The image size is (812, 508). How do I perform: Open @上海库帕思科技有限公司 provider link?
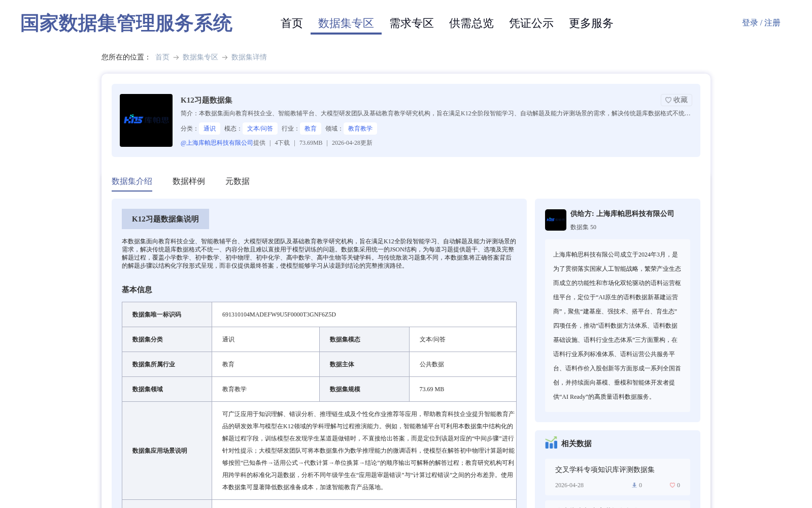click(217, 143)
